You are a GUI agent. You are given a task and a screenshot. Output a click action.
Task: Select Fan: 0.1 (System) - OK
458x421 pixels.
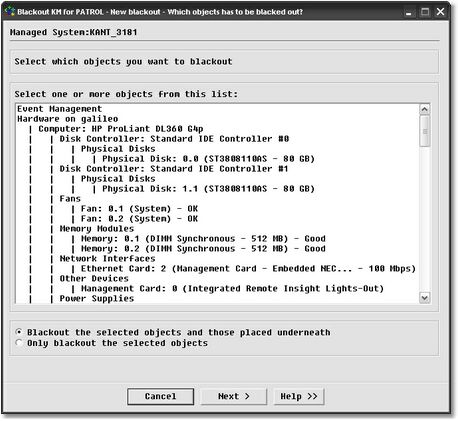pos(139,209)
